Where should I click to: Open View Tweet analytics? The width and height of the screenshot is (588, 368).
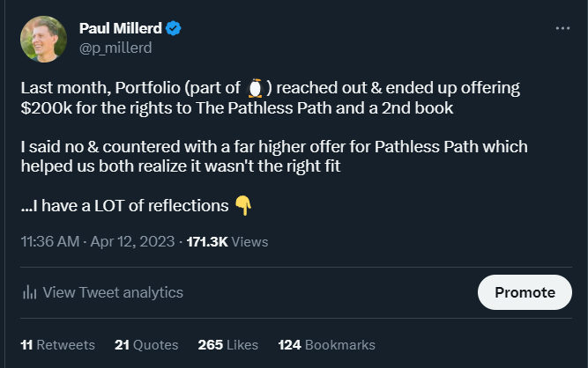[x=113, y=292]
